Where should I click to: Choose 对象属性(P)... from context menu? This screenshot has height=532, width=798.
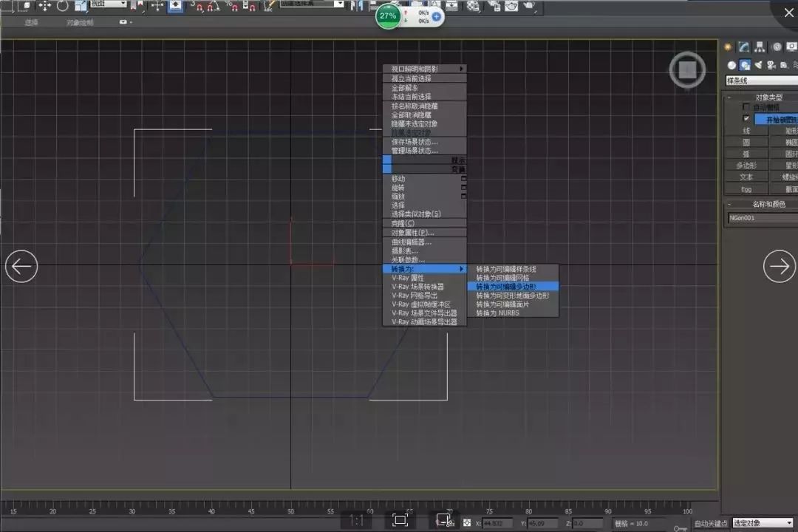[x=424, y=233]
